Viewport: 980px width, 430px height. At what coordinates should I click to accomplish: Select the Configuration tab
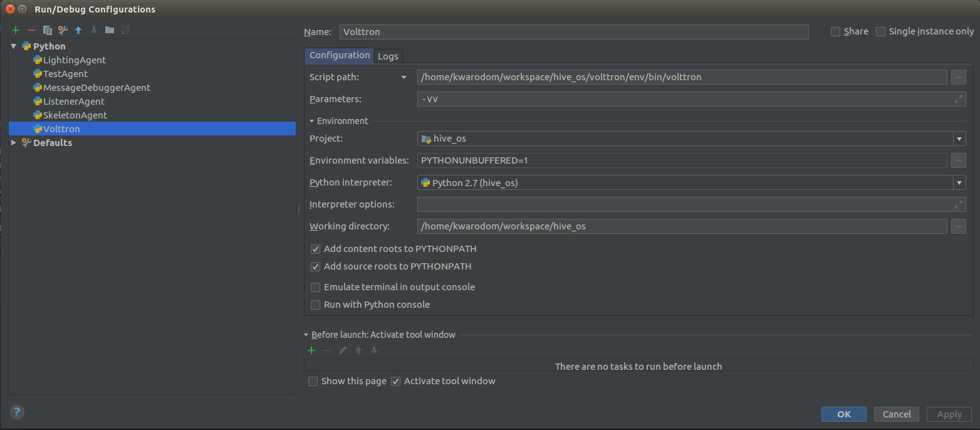pyautogui.click(x=340, y=55)
